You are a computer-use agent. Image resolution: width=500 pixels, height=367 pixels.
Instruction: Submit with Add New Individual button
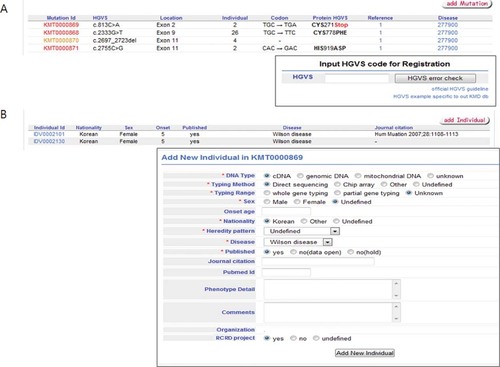(365, 353)
